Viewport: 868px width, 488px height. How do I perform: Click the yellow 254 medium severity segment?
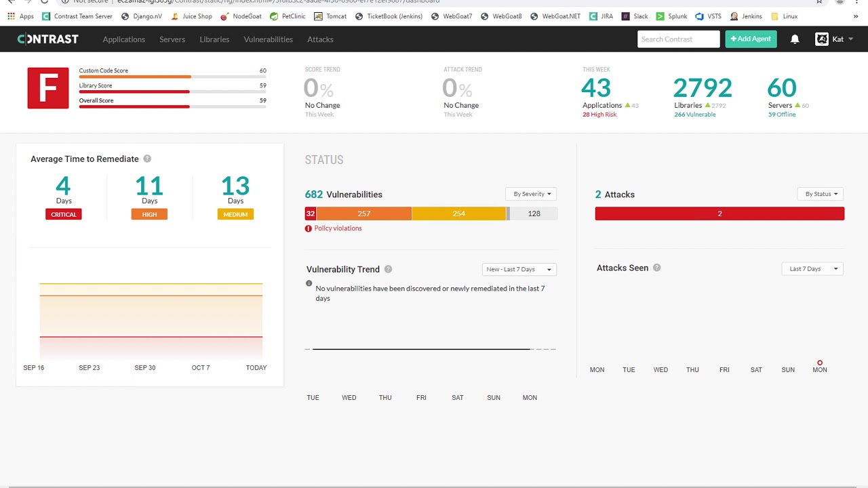(x=459, y=213)
